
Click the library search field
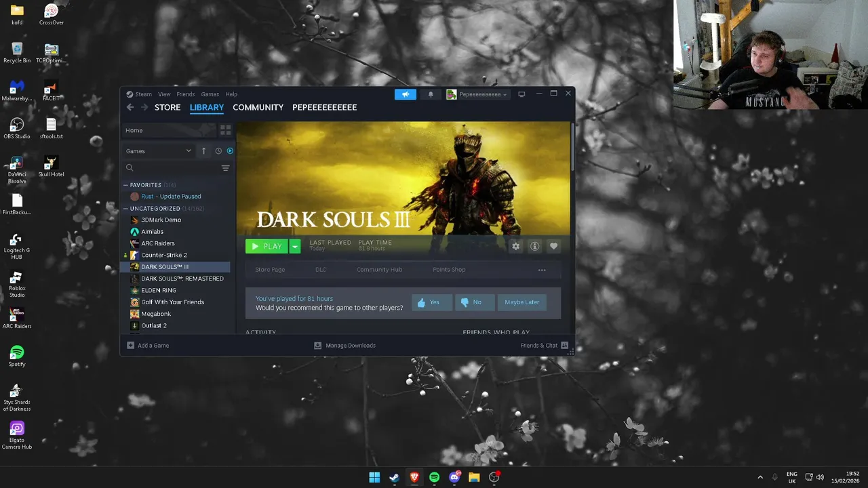tap(171, 167)
